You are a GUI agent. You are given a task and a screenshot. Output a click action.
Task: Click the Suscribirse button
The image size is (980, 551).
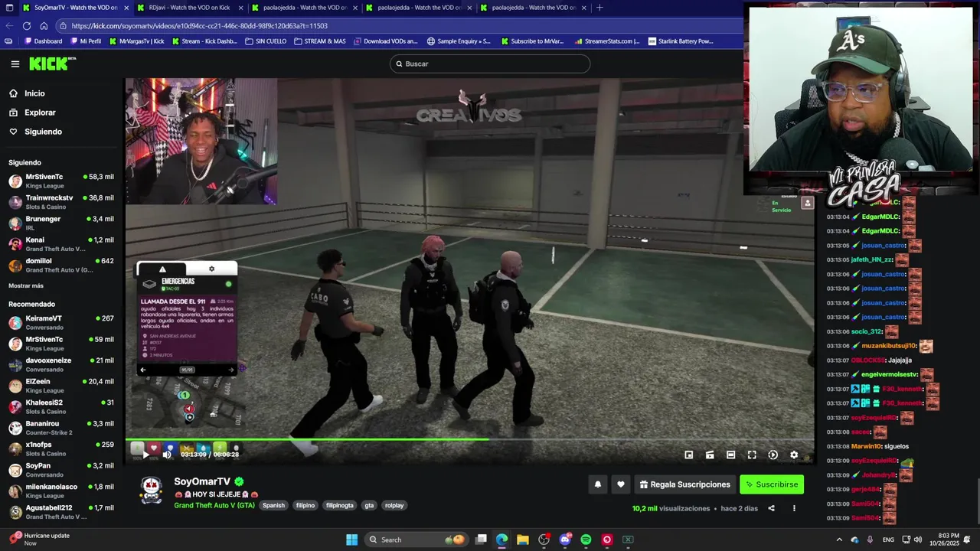[772, 484]
